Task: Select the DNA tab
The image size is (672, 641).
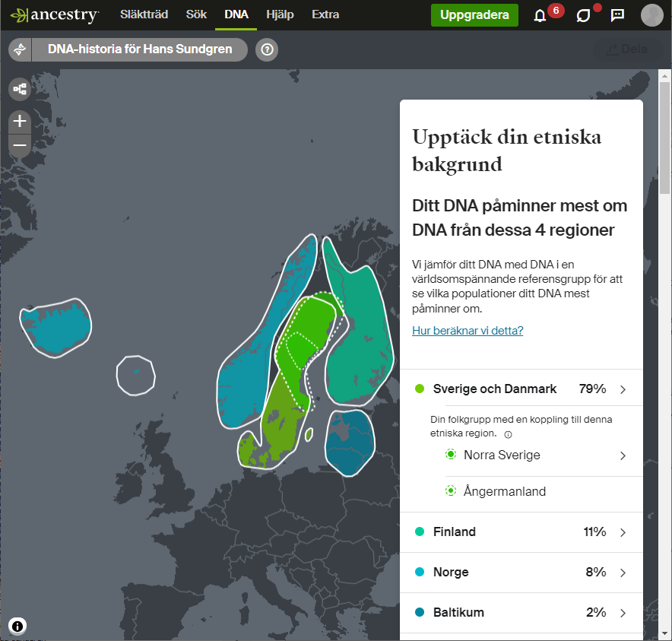Action: pos(236,14)
